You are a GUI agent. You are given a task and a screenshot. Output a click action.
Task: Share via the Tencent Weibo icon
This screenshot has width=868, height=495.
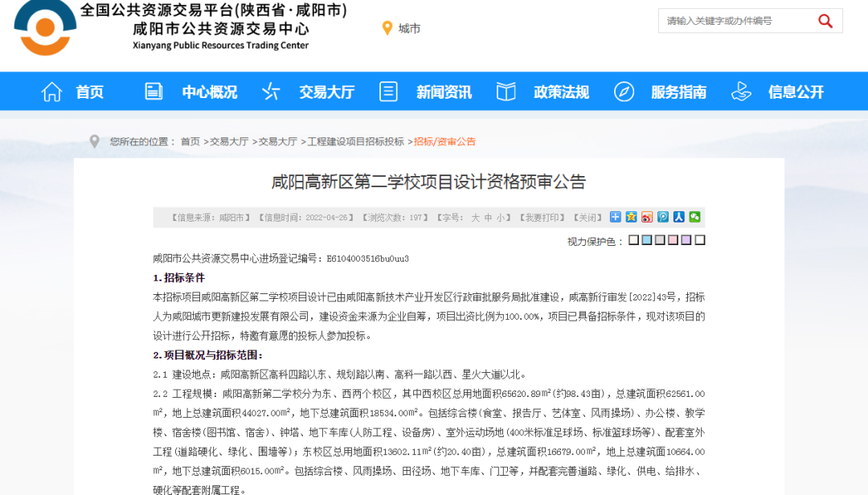pyautogui.click(x=662, y=217)
